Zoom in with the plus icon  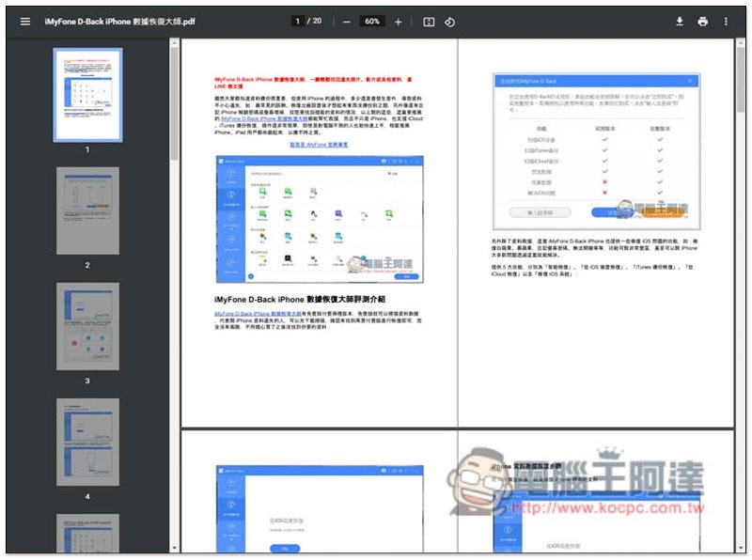click(x=398, y=22)
